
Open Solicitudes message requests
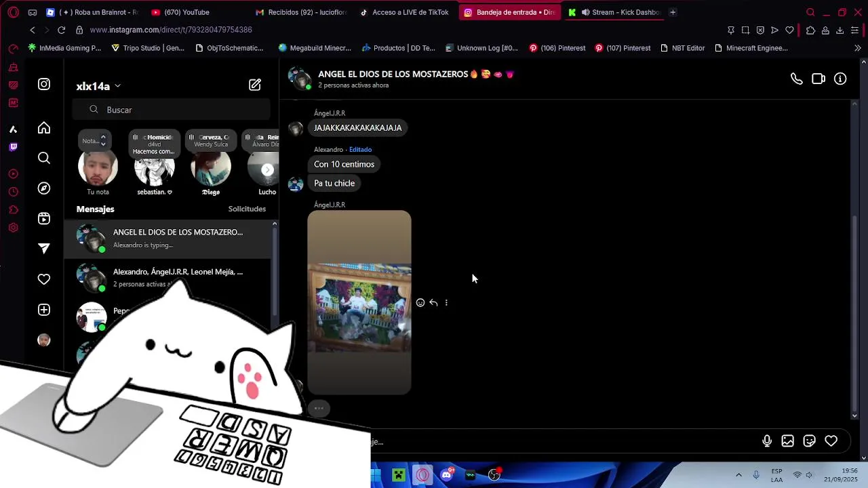[x=247, y=209]
